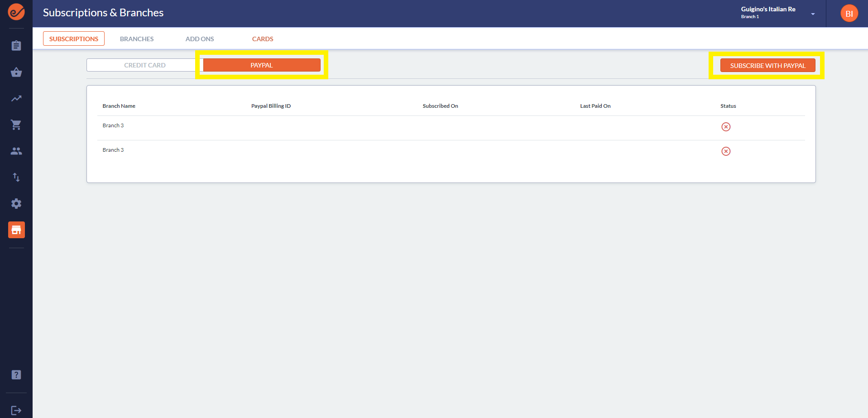Open the shopping cart icon in the sidebar

tap(16, 125)
